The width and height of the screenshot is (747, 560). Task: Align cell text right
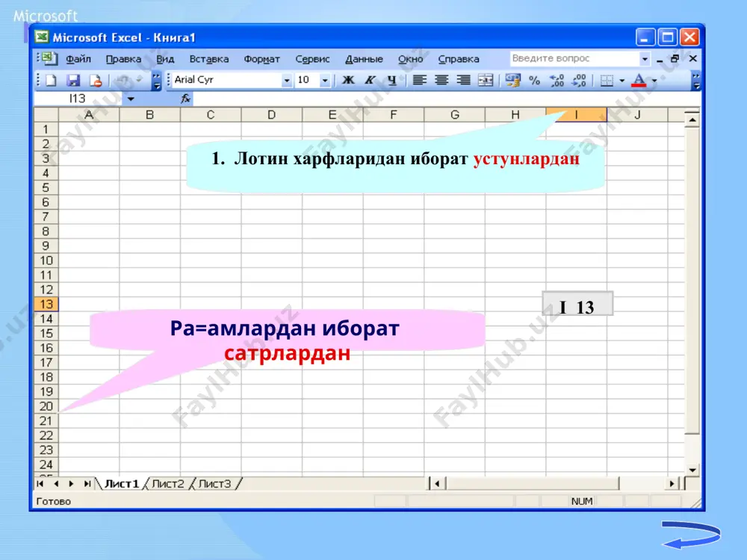(x=463, y=80)
